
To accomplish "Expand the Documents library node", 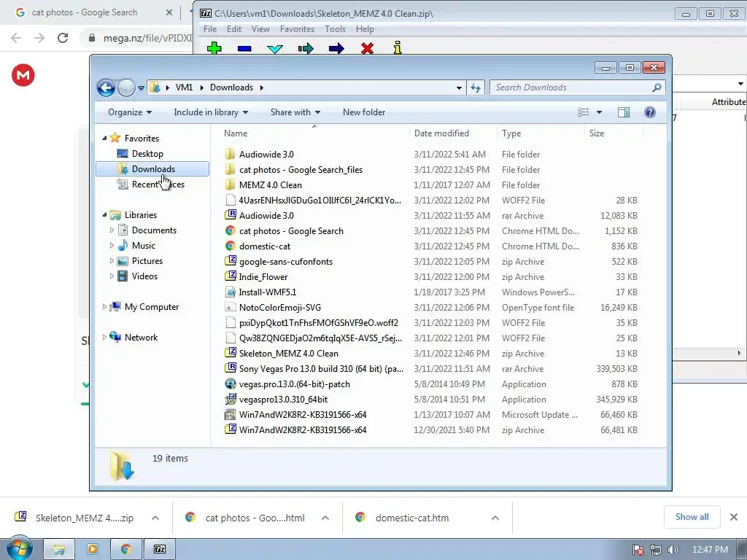I will (112, 230).
